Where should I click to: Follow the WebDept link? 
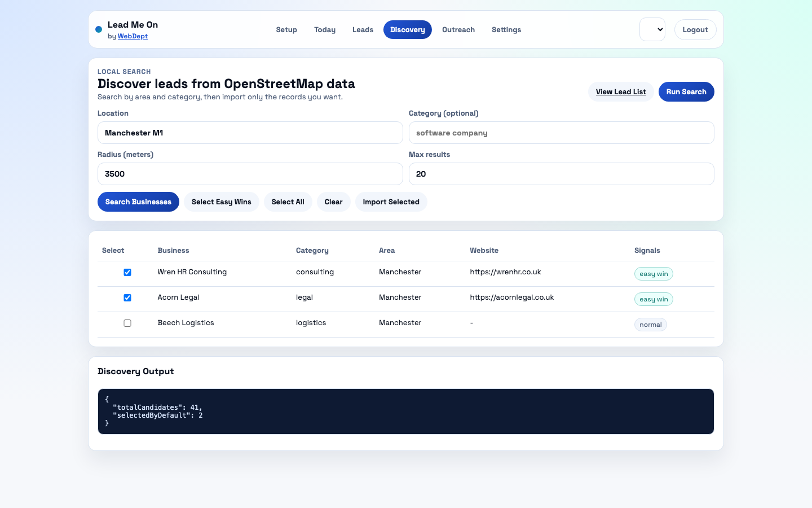133,36
